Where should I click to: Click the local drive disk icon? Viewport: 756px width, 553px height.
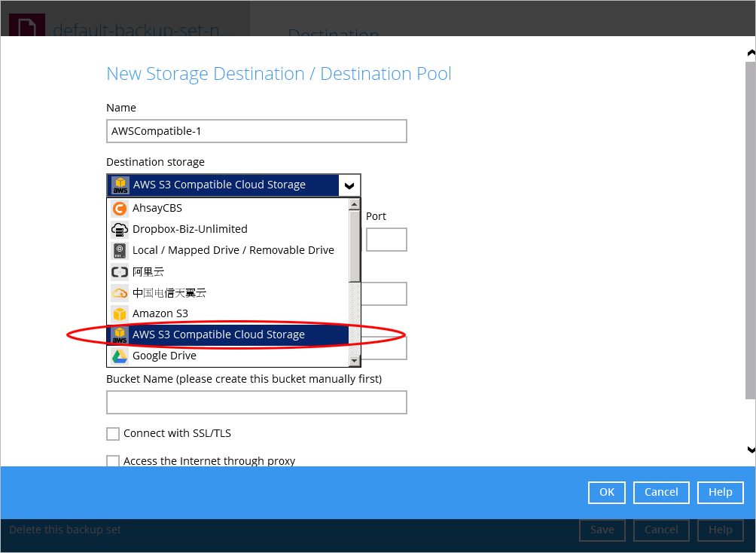(x=120, y=250)
